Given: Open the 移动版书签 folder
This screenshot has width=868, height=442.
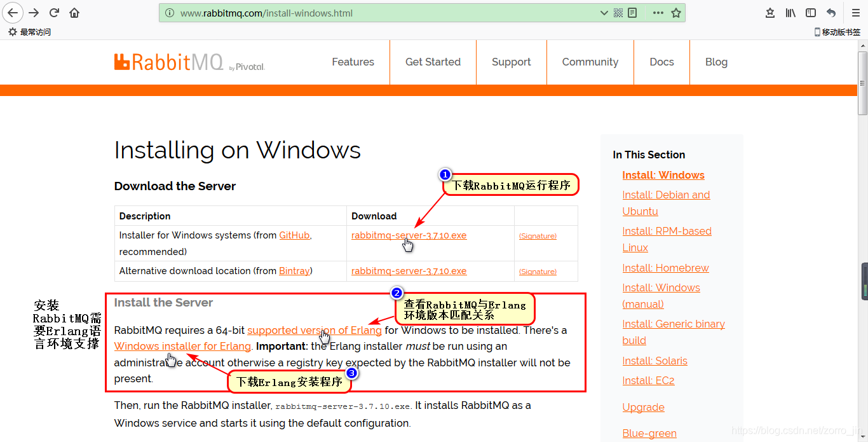Looking at the screenshot, I should (x=837, y=32).
